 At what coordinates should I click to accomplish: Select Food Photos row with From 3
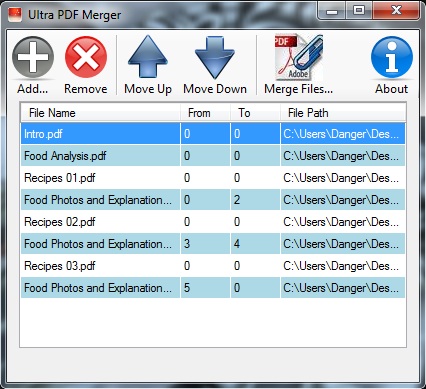[213, 244]
